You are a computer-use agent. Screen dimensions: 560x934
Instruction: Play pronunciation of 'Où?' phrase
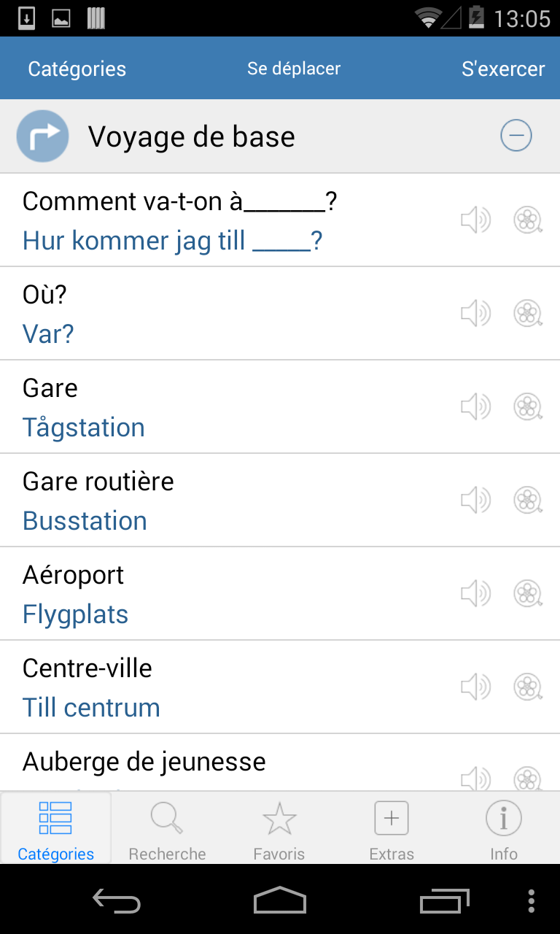tap(475, 313)
